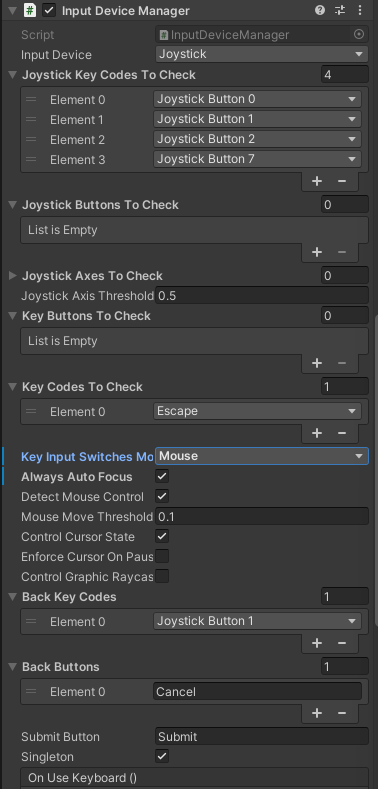378x789 pixels.
Task: Open component presets sliders icon
Action: [341, 10]
